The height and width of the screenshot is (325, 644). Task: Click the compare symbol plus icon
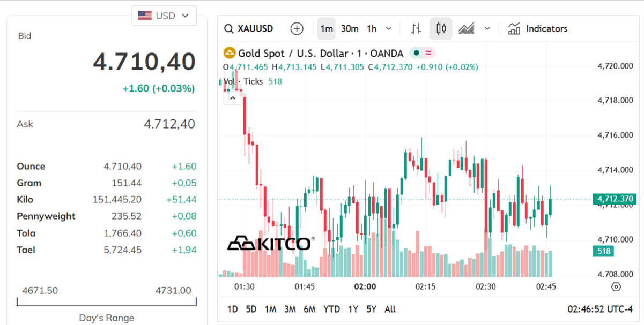tap(297, 28)
